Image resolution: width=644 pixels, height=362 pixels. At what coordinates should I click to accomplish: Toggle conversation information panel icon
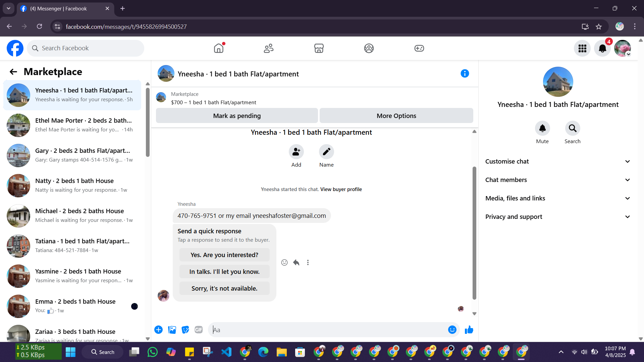pos(465,73)
